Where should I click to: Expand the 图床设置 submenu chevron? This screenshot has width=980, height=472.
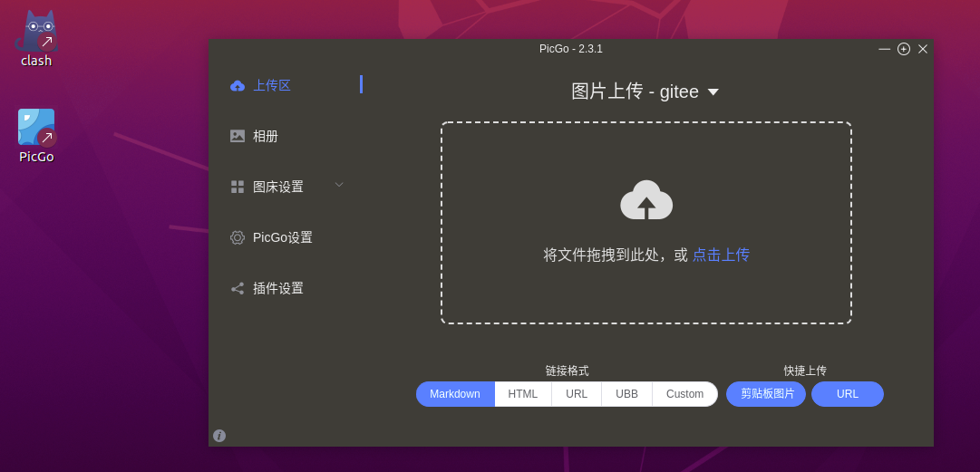click(x=339, y=185)
